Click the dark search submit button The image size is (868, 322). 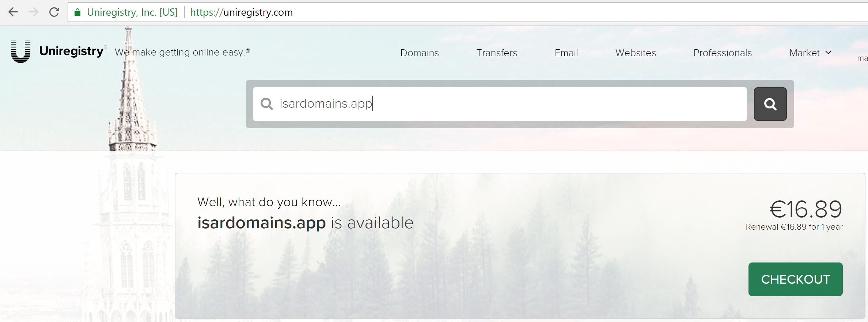click(770, 104)
